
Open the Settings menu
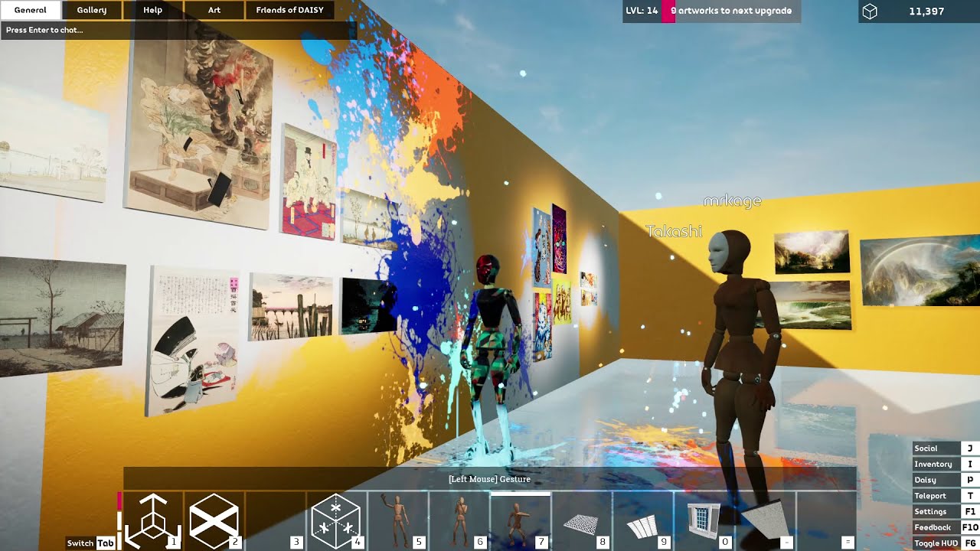point(946,511)
